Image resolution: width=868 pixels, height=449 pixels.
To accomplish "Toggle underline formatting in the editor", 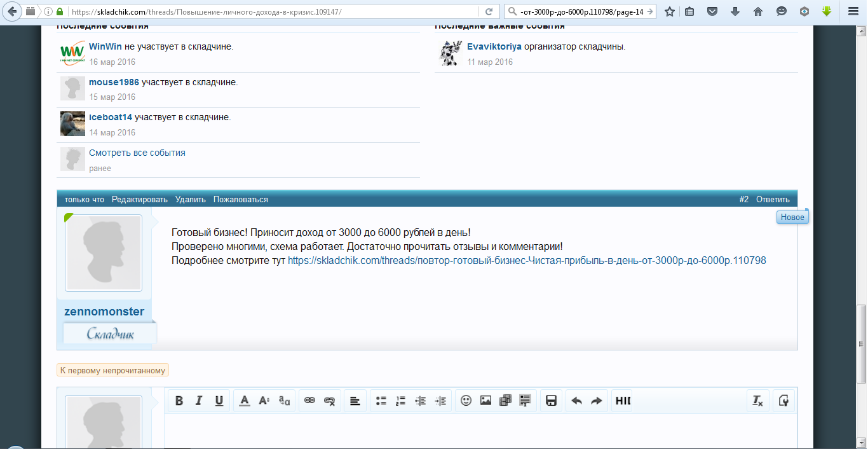I will coord(219,401).
